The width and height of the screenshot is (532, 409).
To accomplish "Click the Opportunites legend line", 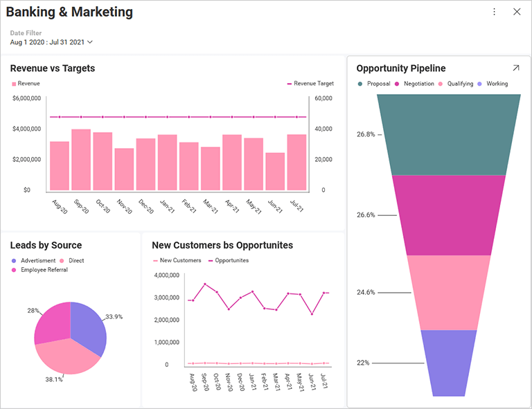I will pyautogui.click(x=211, y=261).
